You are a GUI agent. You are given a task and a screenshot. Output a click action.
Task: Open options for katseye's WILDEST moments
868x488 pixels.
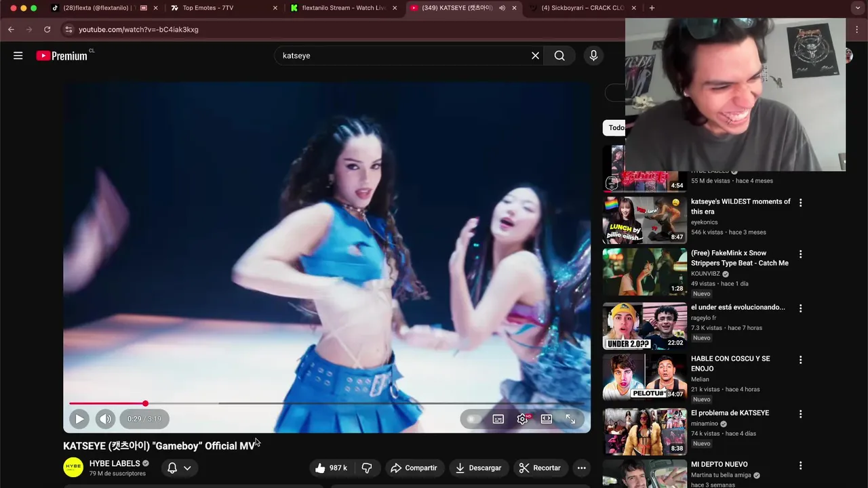[x=800, y=203]
